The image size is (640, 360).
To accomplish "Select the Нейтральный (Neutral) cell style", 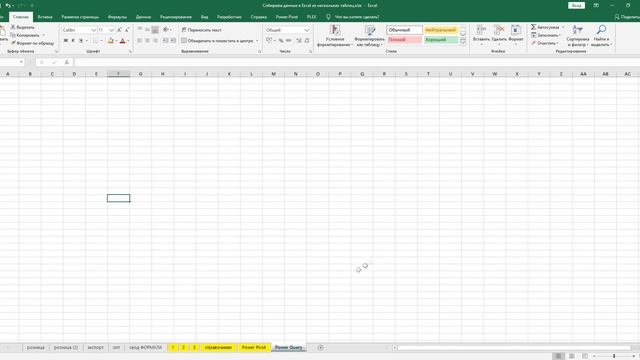I will (441, 30).
